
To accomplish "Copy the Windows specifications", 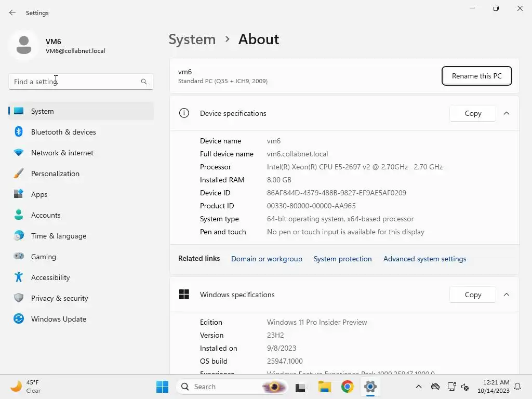I will tap(473, 295).
